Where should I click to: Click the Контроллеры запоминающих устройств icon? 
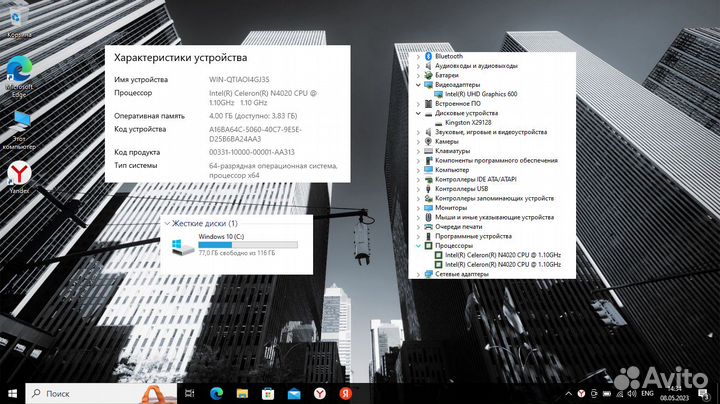coord(428,198)
